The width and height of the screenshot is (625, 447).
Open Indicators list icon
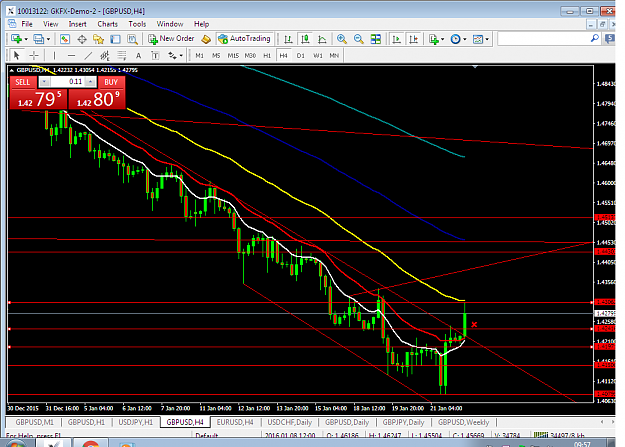pos(433,39)
